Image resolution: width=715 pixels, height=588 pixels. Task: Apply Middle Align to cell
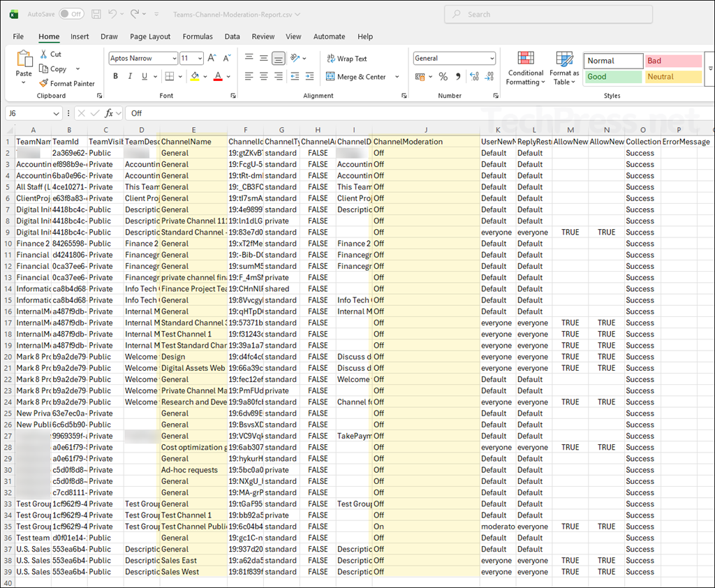(263, 58)
